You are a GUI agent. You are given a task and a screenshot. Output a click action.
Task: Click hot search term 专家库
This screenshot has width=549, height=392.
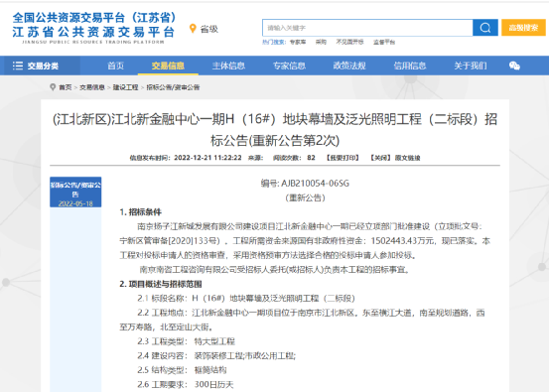298,42
